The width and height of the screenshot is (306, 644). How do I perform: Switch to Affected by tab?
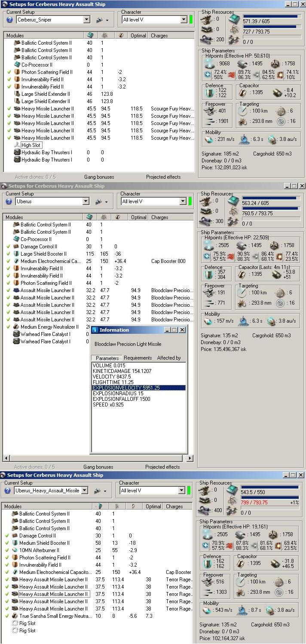[169, 358]
